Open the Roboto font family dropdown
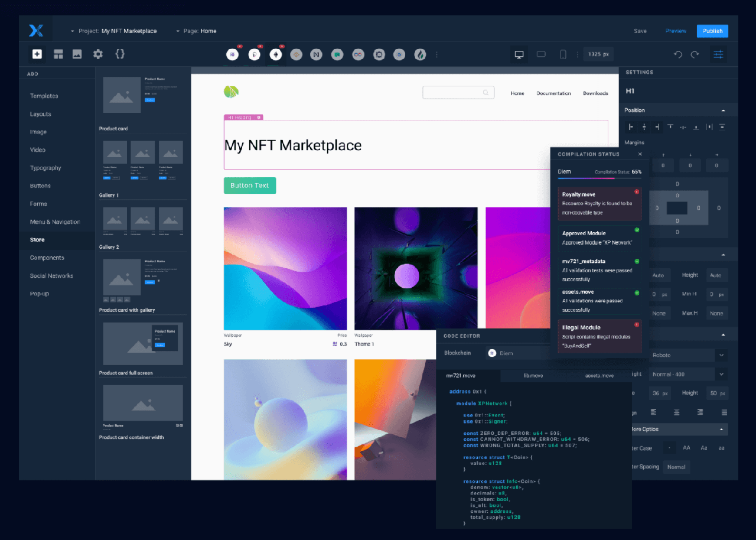 [x=687, y=356]
